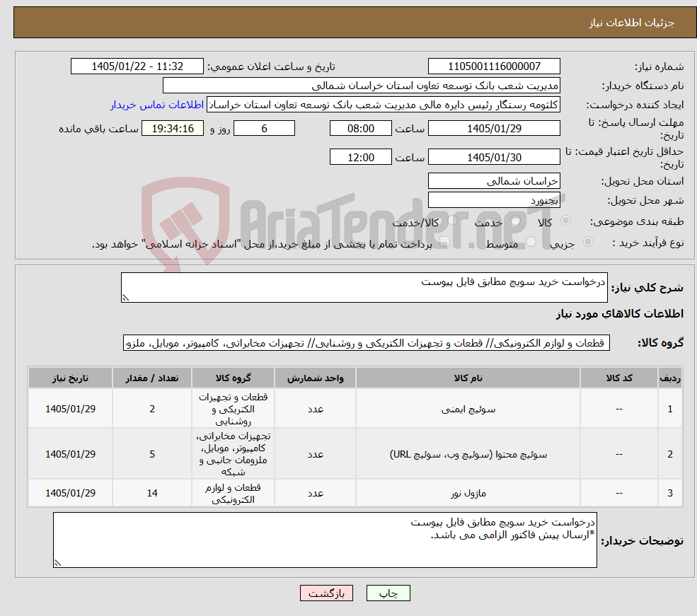
Task: Click the resize handle of description textarea
Action: [126, 298]
